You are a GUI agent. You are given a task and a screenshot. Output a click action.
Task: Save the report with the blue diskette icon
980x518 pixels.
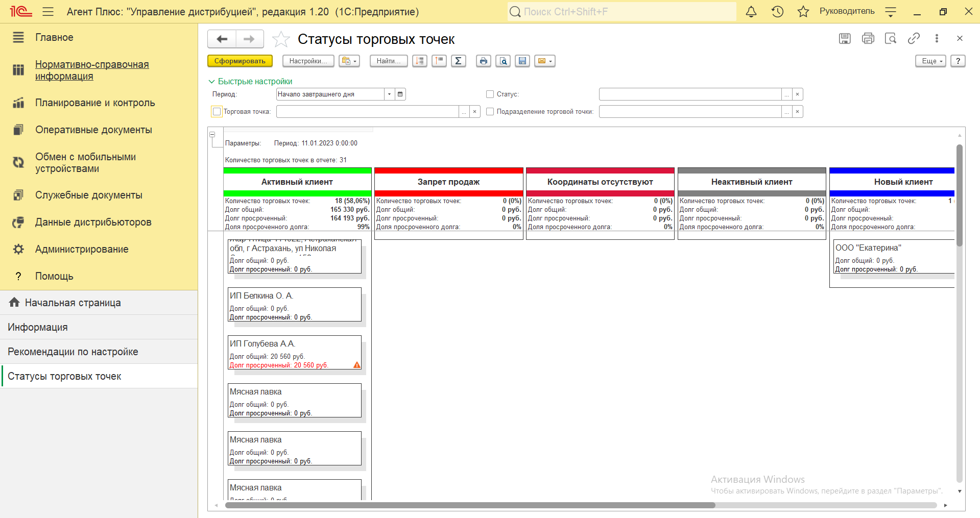click(522, 61)
